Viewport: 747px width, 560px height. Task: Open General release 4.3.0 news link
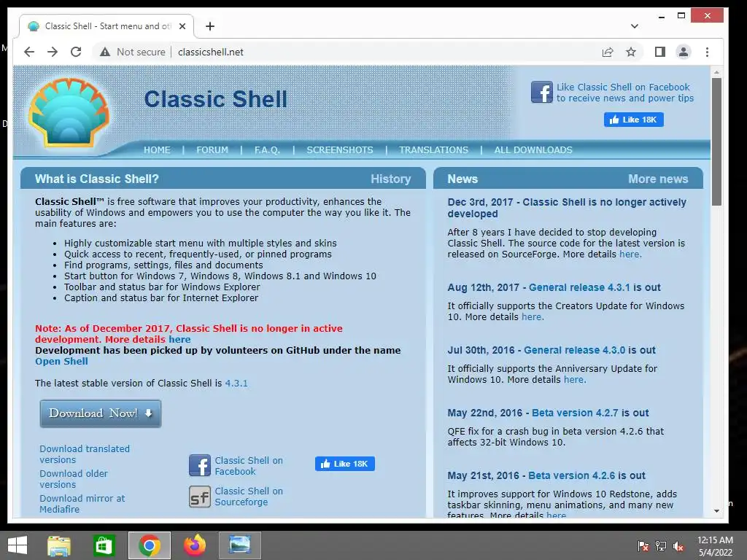point(574,351)
